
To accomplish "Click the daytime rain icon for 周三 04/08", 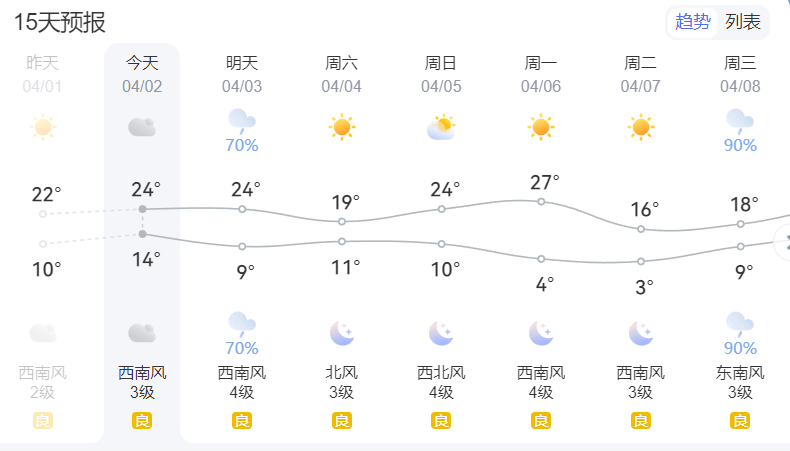I will (x=740, y=122).
